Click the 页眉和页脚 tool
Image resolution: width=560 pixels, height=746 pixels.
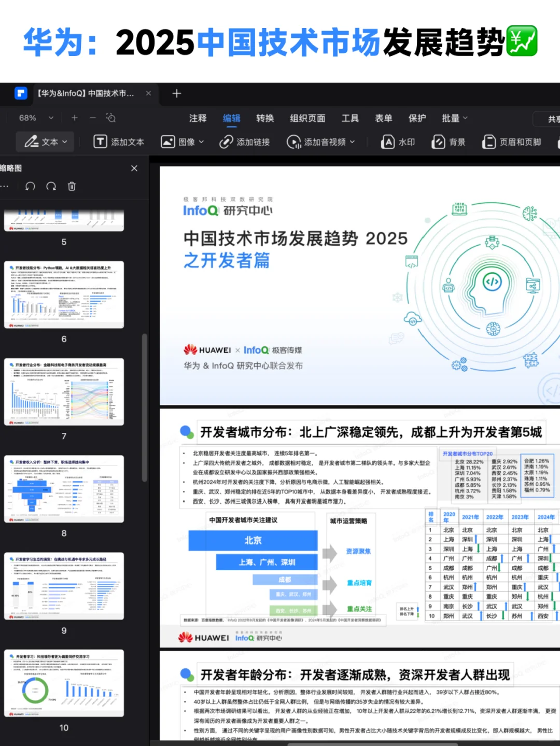pos(512,142)
